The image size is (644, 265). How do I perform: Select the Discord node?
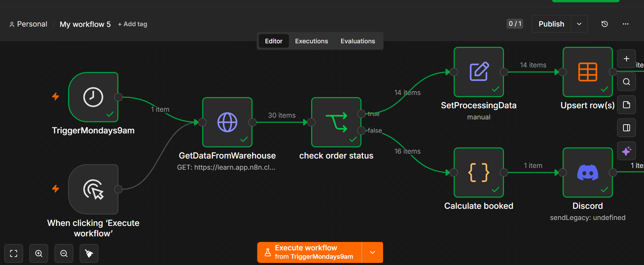pyautogui.click(x=588, y=172)
